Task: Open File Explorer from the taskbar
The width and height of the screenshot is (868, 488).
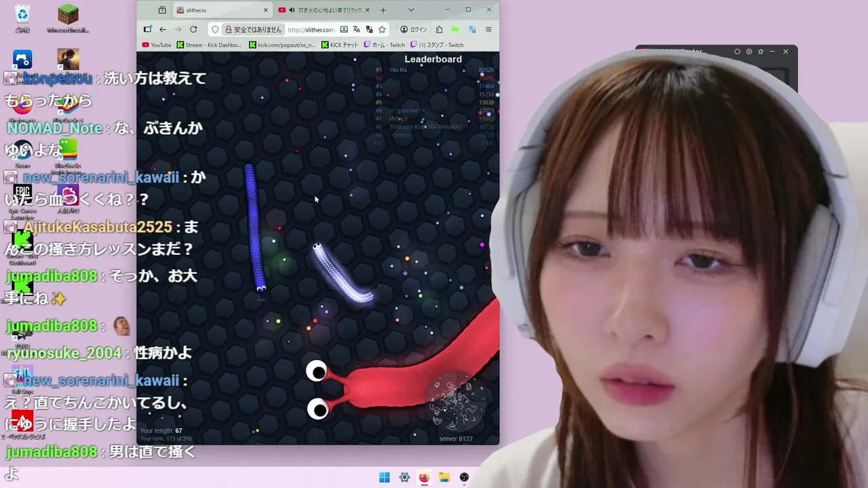Action: (x=444, y=477)
